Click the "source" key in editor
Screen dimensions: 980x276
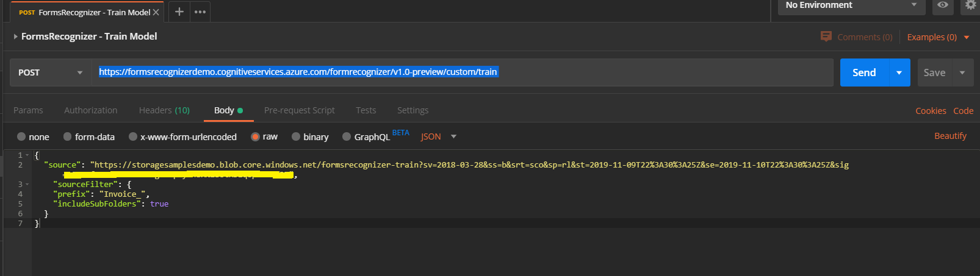pyautogui.click(x=62, y=165)
